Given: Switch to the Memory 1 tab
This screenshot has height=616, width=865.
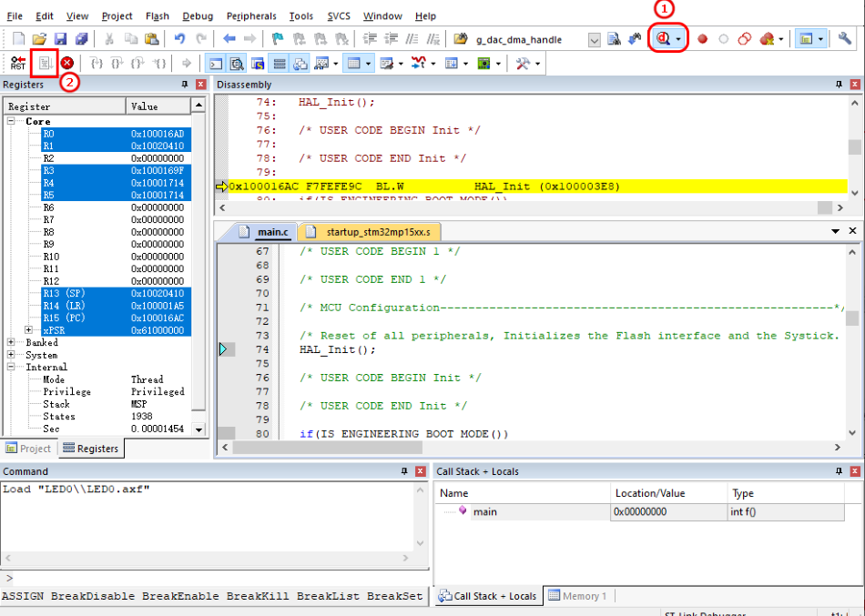Looking at the screenshot, I should pos(577,596).
